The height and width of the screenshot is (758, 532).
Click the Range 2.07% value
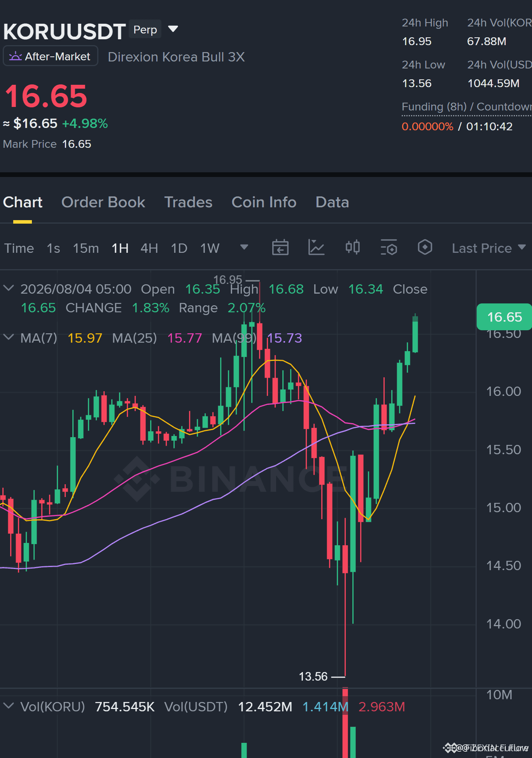pyautogui.click(x=247, y=308)
